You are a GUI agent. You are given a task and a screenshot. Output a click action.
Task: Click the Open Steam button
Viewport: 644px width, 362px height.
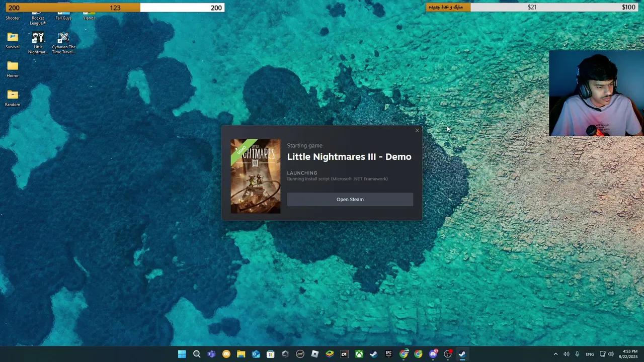click(x=350, y=199)
